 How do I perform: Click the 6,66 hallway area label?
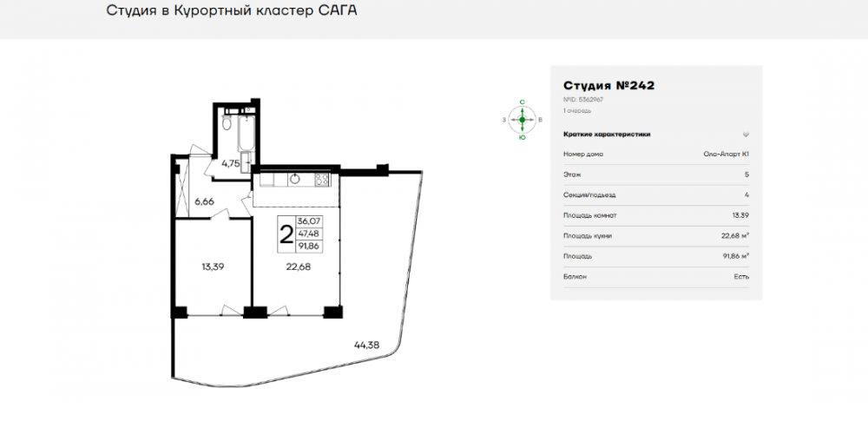click(x=204, y=201)
